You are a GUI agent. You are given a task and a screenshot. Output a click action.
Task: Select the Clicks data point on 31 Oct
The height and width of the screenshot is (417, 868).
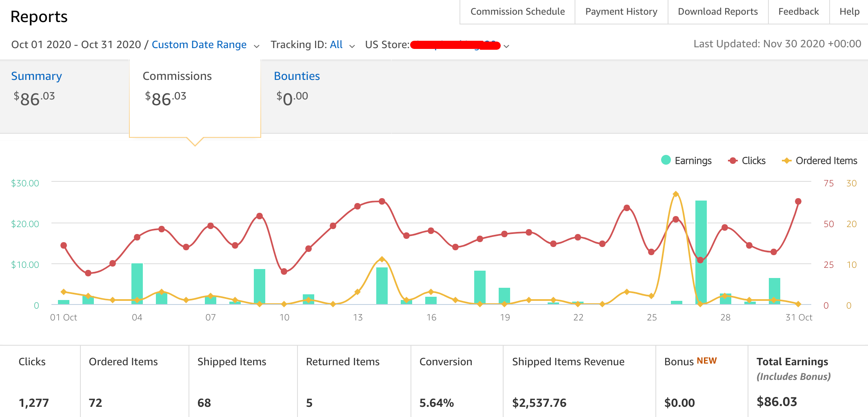point(798,201)
